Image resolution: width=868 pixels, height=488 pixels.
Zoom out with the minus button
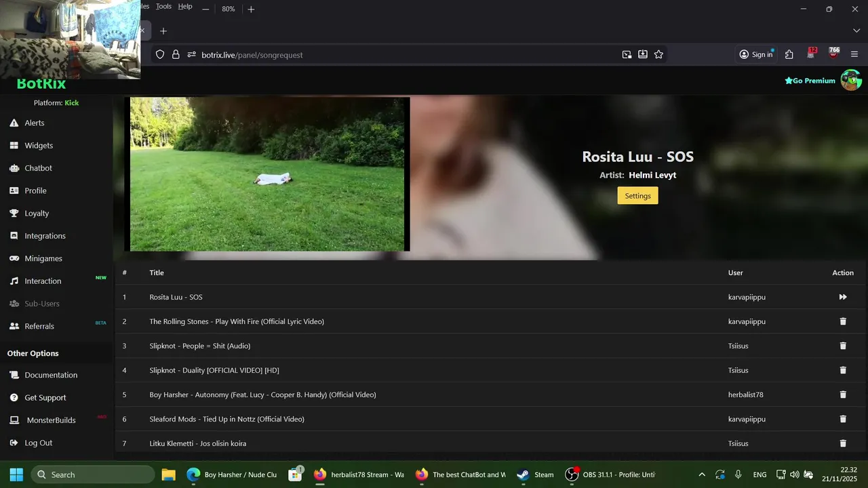coord(205,9)
